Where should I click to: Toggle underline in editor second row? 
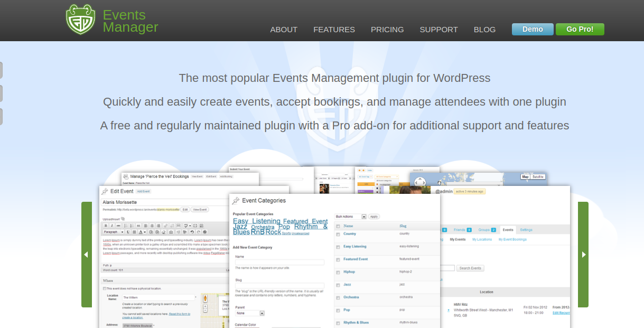point(128,232)
